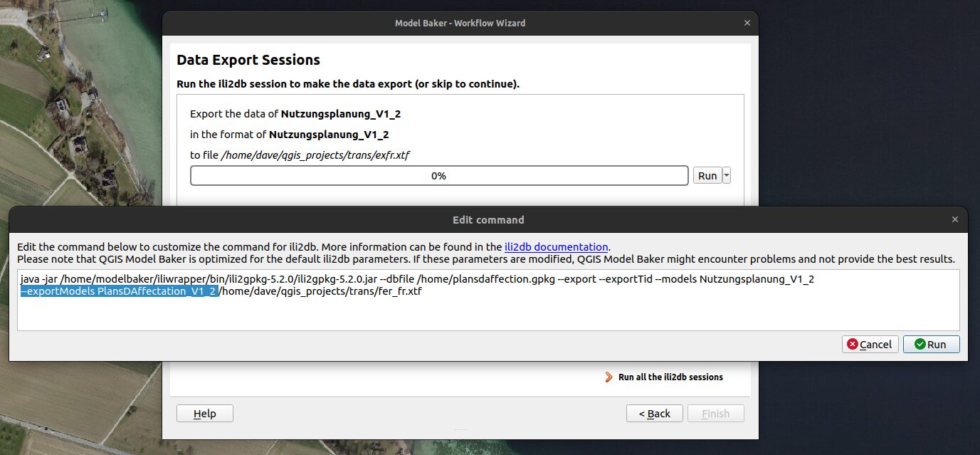The image size is (980, 455).
Task: Expand the dropdown arrow beside the wizard Run button
Action: tap(727, 175)
